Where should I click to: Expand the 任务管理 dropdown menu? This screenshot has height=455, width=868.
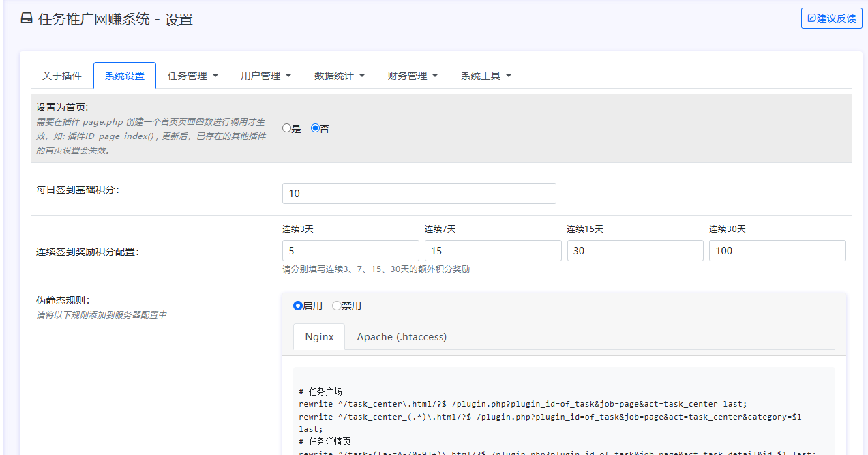(193, 76)
